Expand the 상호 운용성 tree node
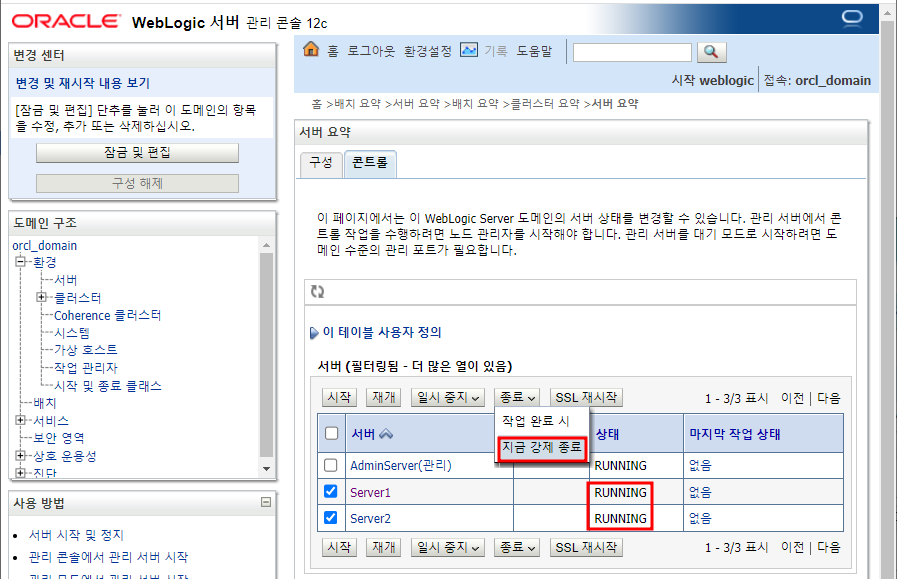 pyautogui.click(x=21, y=456)
